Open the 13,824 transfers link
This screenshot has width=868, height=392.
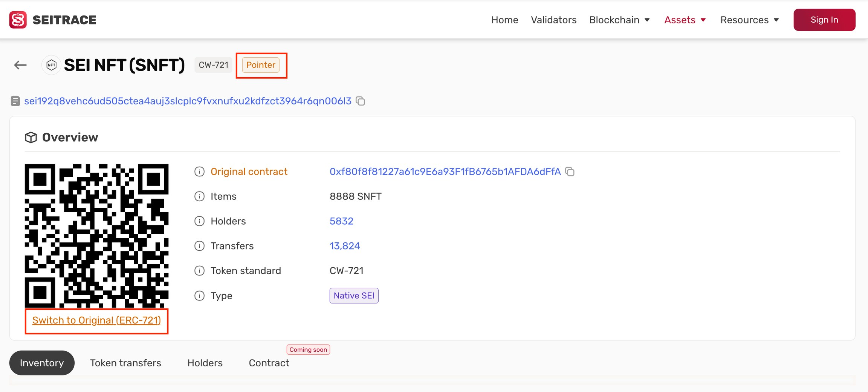[x=345, y=246]
